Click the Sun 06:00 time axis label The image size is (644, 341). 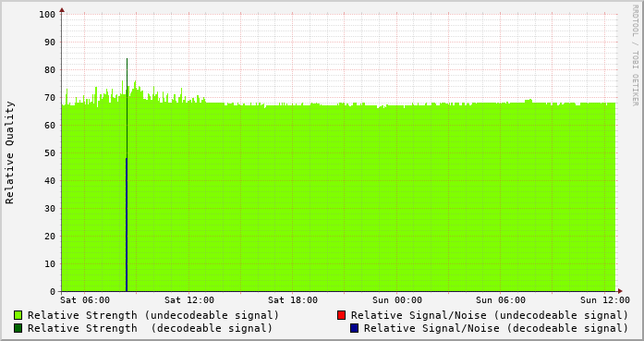[x=501, y=300]
